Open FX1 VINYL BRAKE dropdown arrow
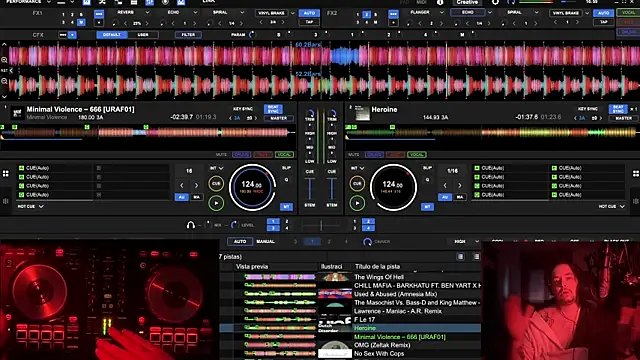 point(293,13)
